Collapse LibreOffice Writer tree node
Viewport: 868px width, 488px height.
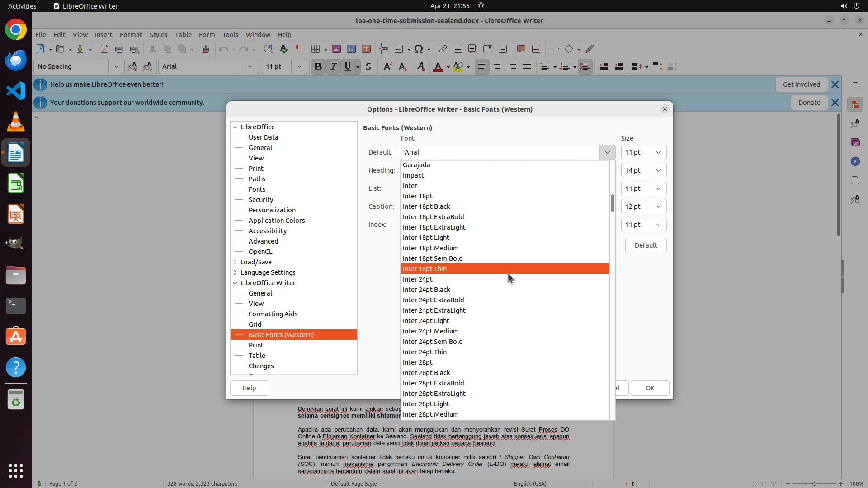tap(235, 283)
